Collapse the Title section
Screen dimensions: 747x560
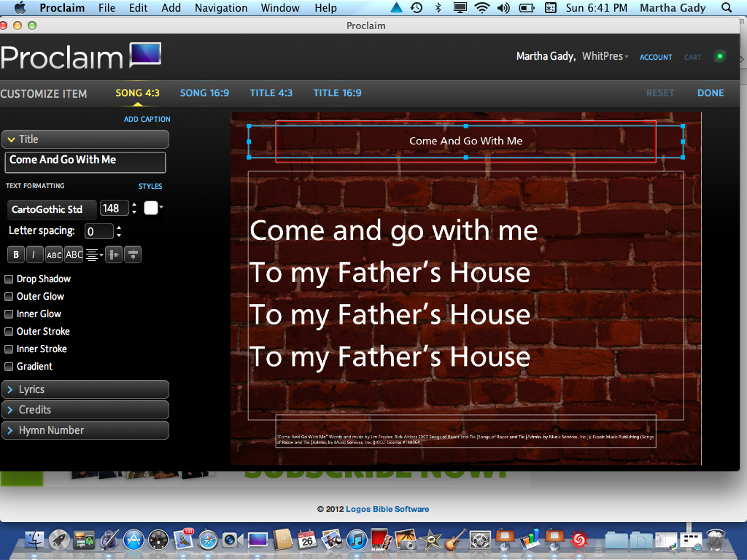click(x=85, y=139)
